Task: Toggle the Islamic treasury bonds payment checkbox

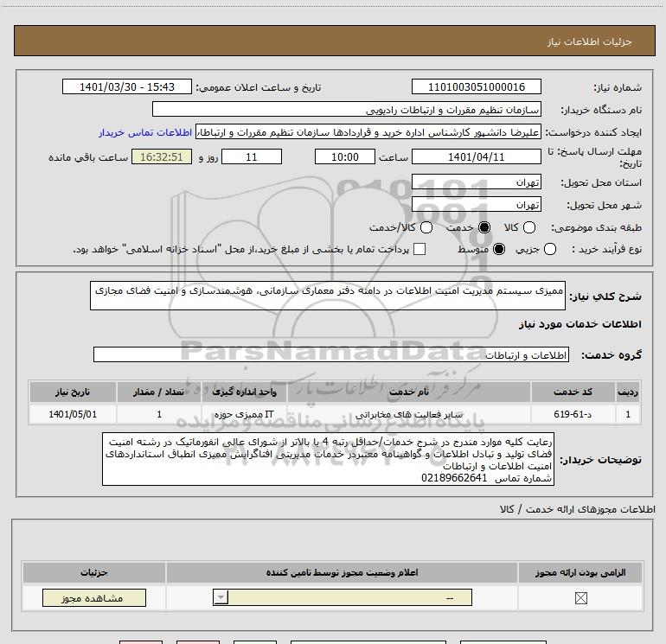Action: (x=419, y=249)
